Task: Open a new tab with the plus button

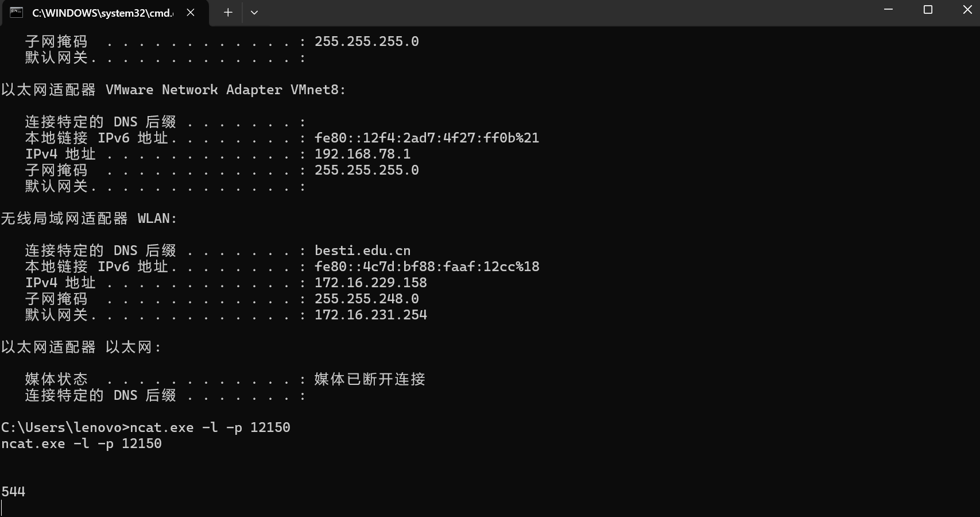Action: coord(228,13)
